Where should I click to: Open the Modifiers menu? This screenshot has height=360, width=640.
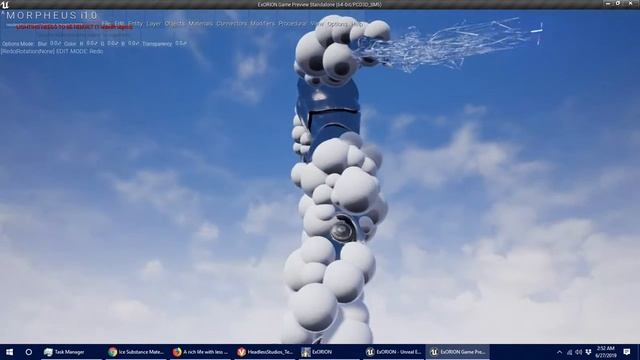pyautogui.click(x=262, y=24)
